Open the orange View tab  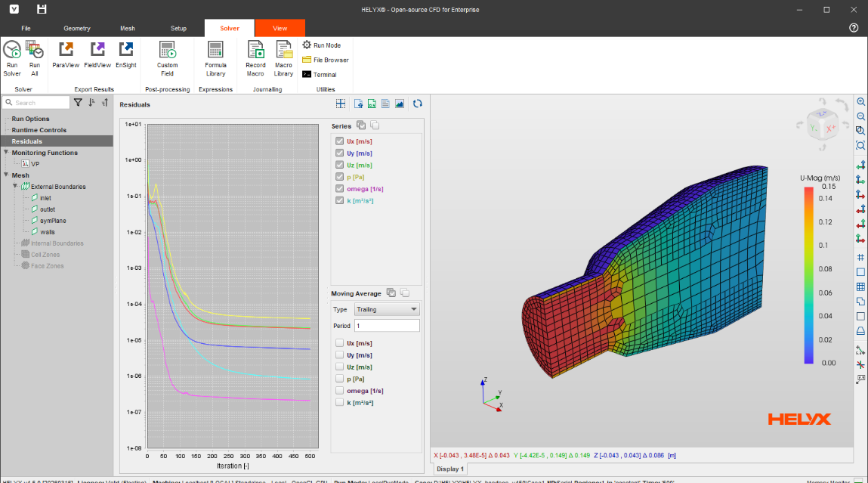pos(280,28)
